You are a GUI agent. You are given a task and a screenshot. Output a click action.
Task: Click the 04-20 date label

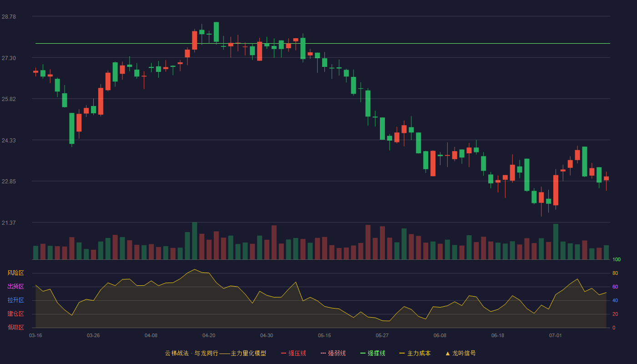(209, 335)
